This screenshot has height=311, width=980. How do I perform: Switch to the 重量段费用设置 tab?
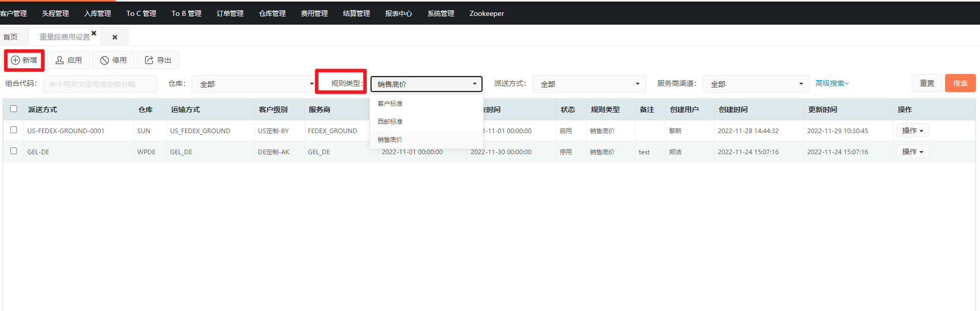(65, 37)
